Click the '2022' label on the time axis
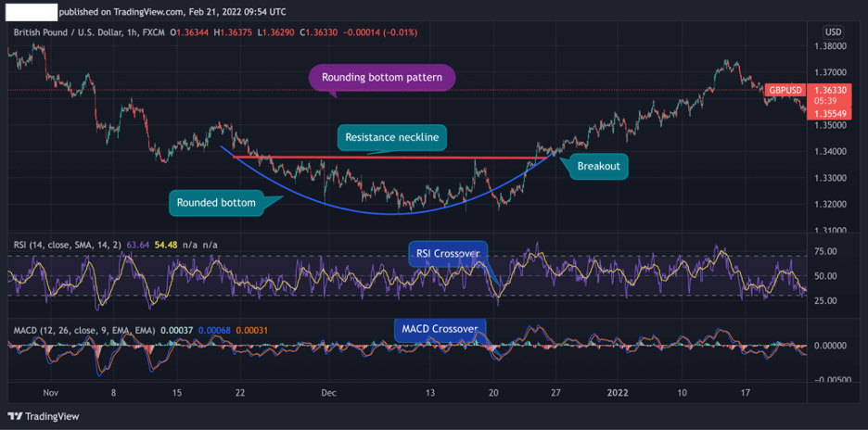Image resolution: width=868 pixels, height=430 pixels. point(618,393)
